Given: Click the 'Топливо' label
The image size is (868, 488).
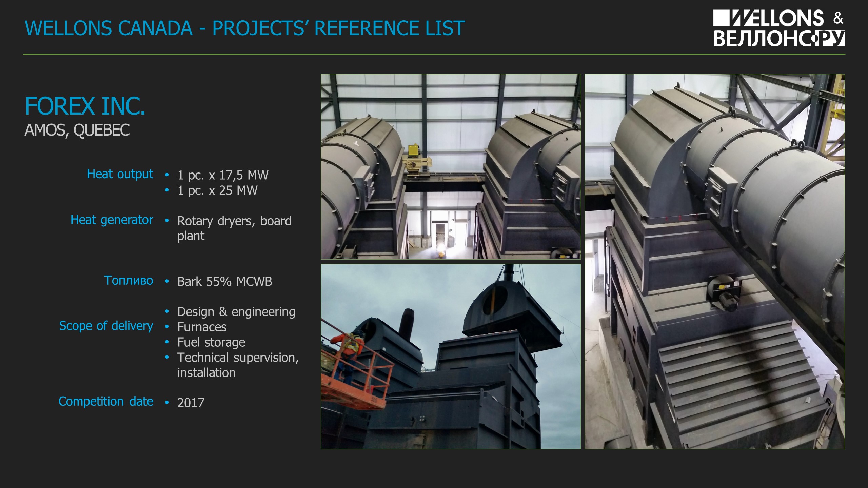Looking at the screenshot, I should click(129, 280).
